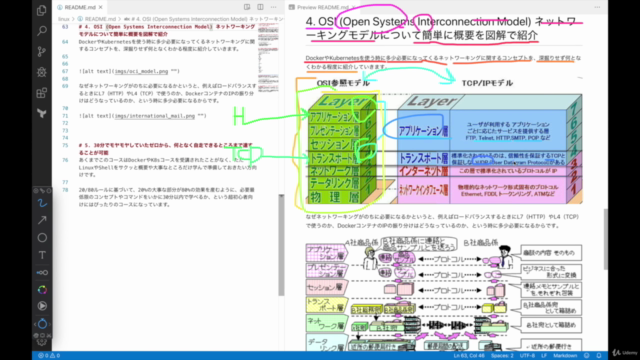Click the editor minimap overview
The width and height of the screenshot is (640, 360).
coord(268,59)
